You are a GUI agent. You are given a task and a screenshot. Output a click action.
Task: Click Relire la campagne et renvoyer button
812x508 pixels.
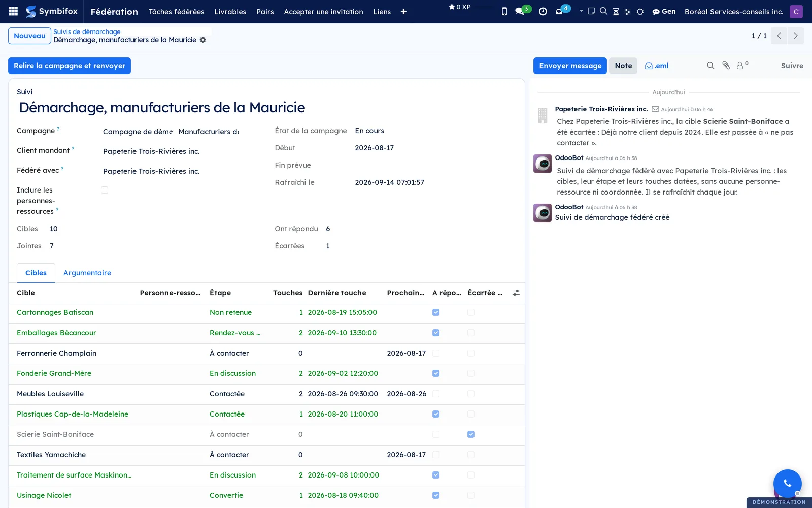pos(70,66)
